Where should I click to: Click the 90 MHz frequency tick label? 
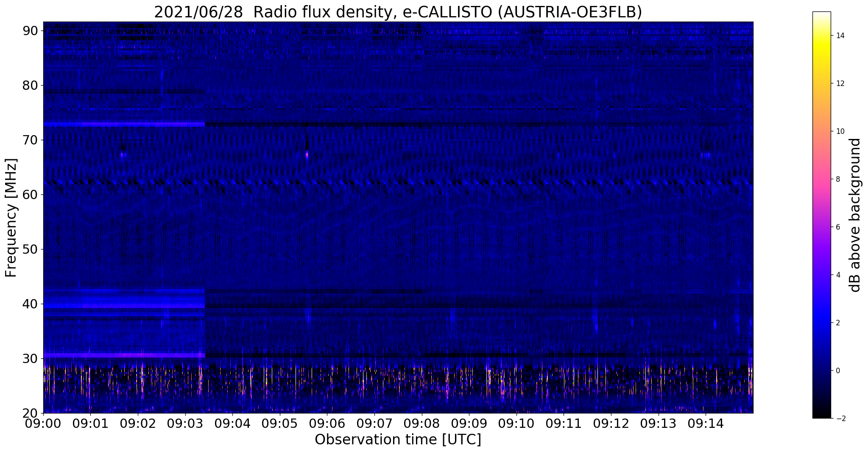point(31,31)
